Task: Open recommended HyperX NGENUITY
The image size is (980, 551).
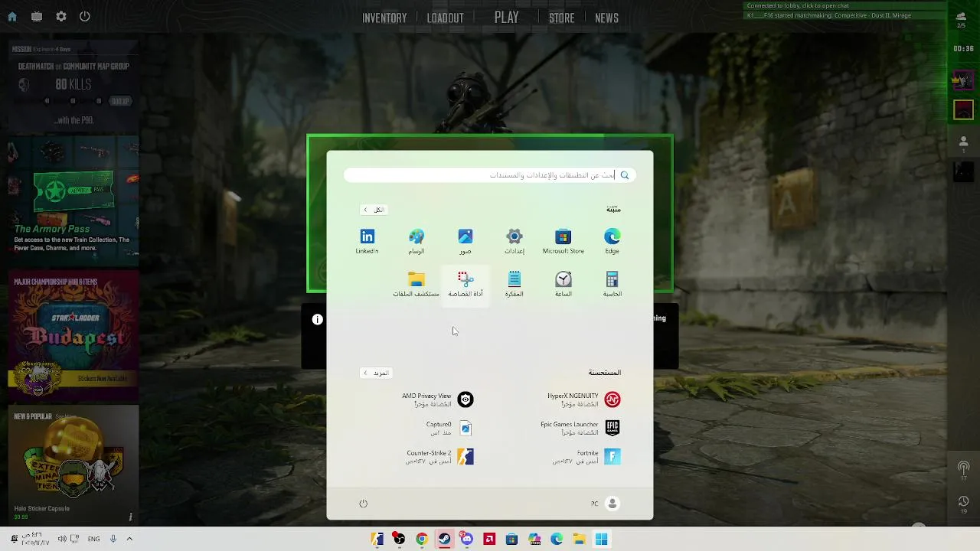Action: [583, 399]
